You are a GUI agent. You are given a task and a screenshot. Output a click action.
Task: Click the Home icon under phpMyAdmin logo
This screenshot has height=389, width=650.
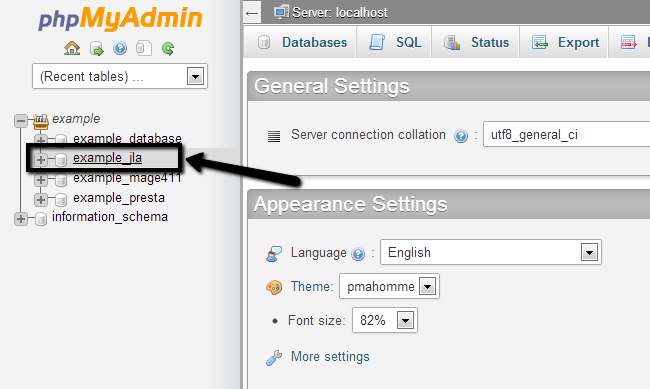(x=72, y=49)
